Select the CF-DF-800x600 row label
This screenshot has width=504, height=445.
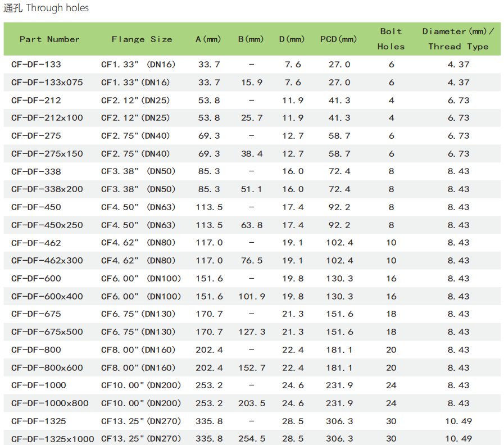47,368
